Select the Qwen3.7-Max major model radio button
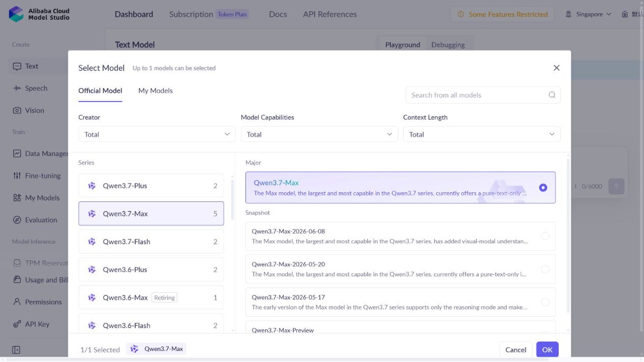 [543, 188]
